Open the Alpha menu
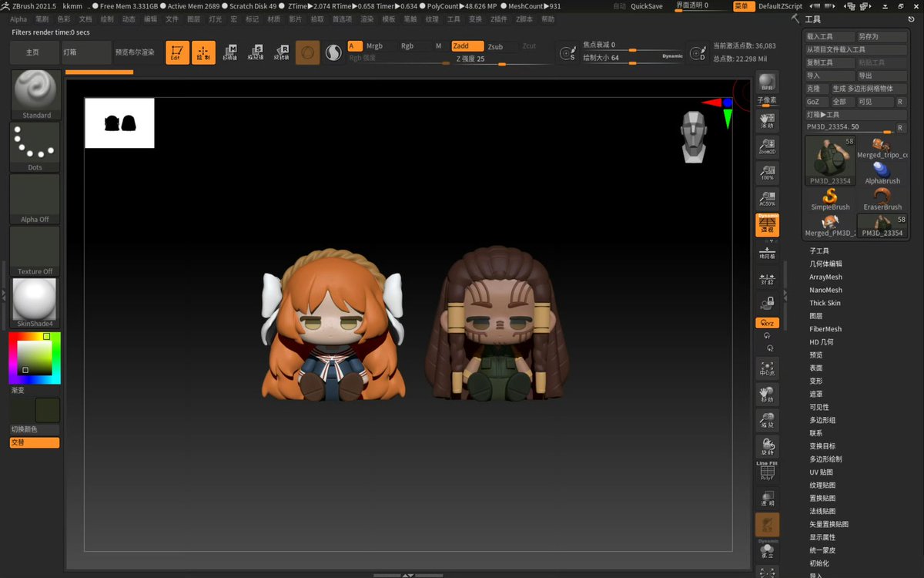The image size is (924, 578). tap(18, 19)
